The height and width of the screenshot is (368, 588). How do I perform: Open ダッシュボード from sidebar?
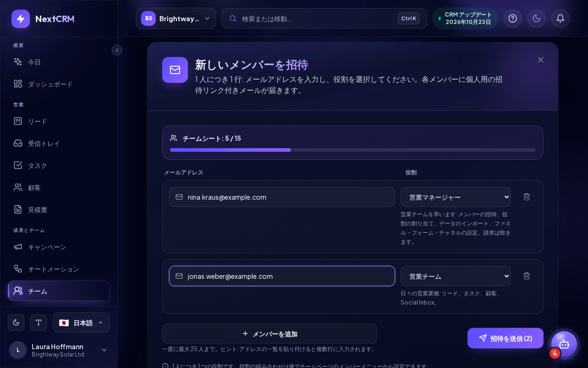click(59, 84)
